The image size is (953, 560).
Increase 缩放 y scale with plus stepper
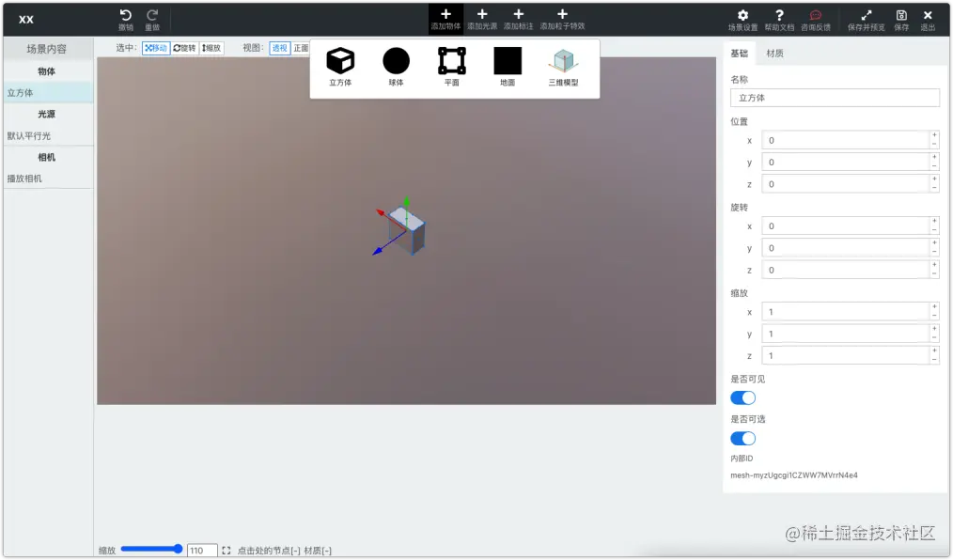coord(934,329)
